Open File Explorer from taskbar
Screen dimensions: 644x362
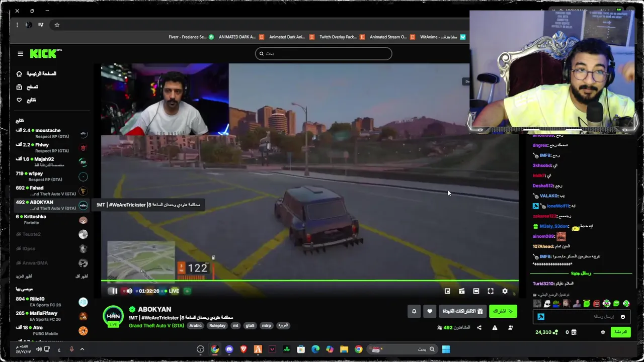[344, 349]
